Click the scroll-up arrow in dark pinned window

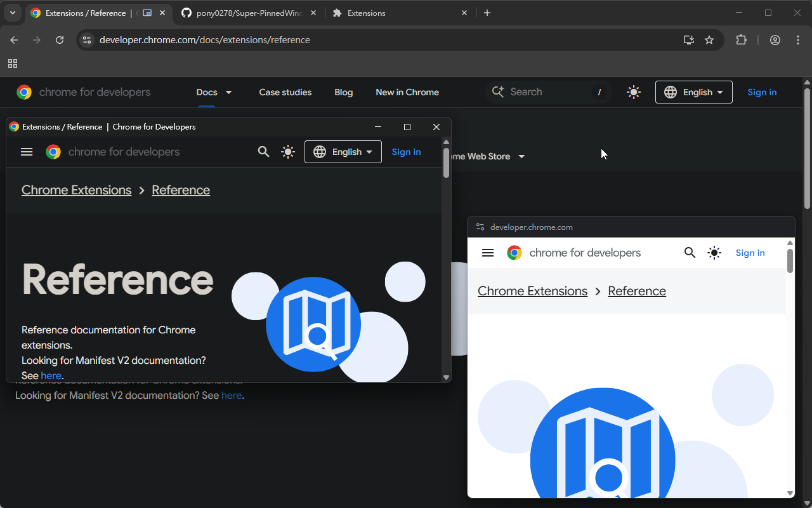coord(446,142)
